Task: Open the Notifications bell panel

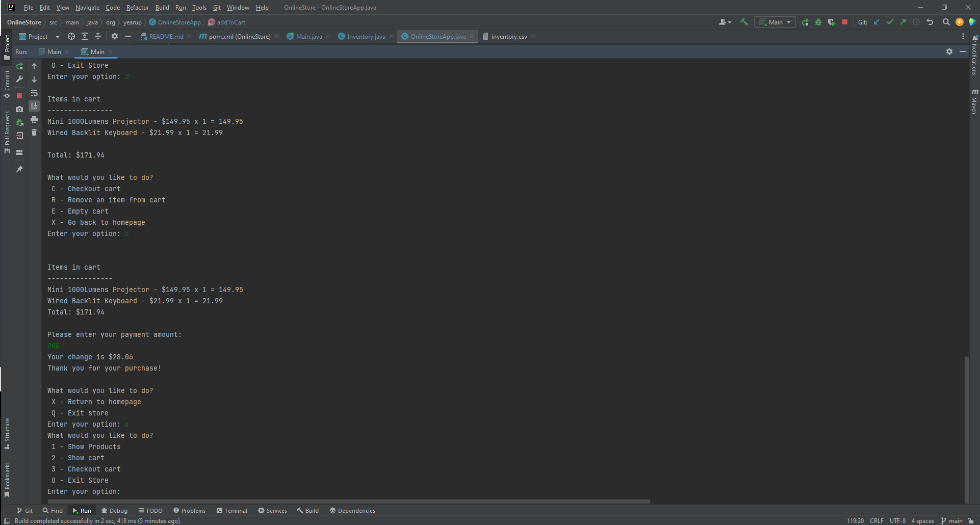Action: click(974, 56)
